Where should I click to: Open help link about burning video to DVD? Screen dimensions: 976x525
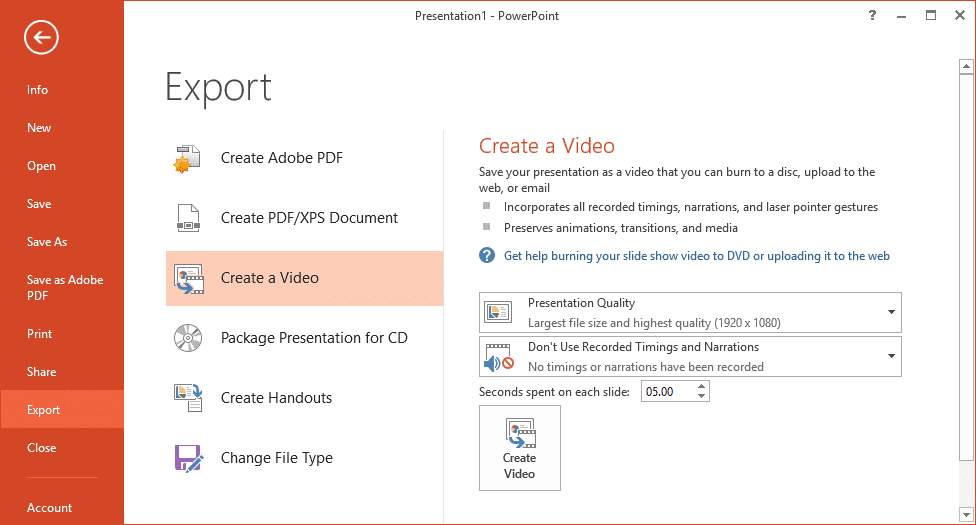(697, 256)
